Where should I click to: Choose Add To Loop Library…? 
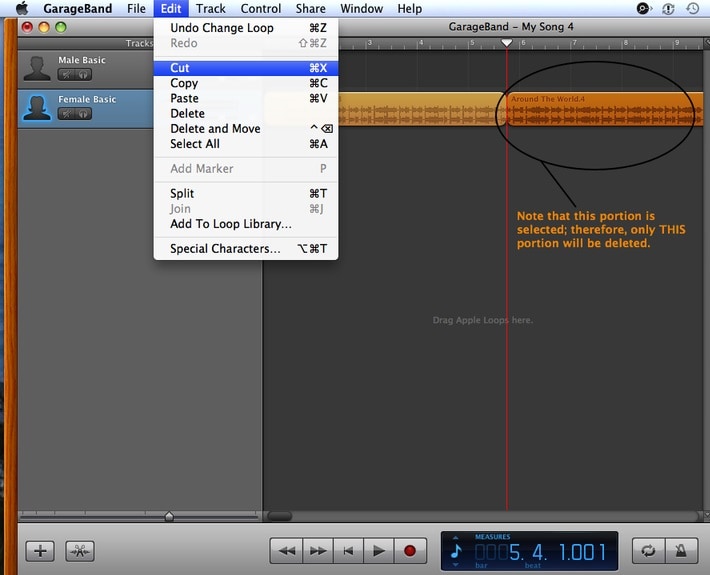(x=246, y=224)
